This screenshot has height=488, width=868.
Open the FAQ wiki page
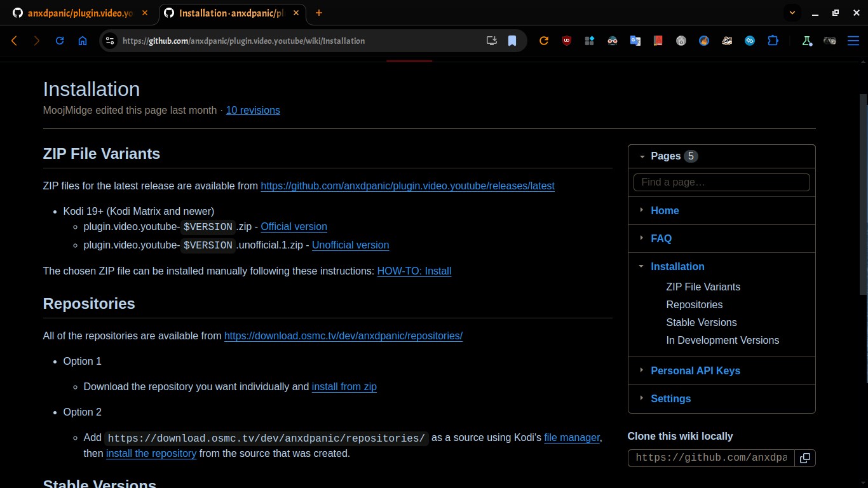pos(661,238)
